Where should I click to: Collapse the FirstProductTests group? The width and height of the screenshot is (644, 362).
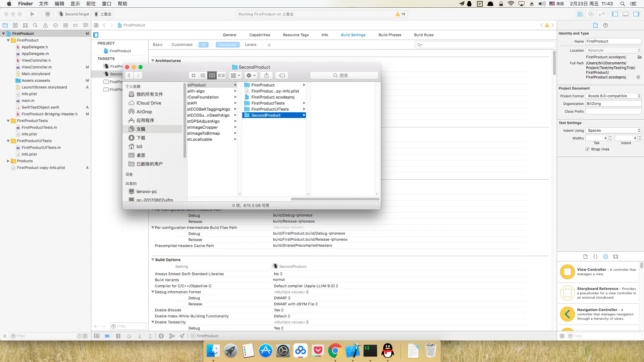pyautogui.click(x=8, y=121)
